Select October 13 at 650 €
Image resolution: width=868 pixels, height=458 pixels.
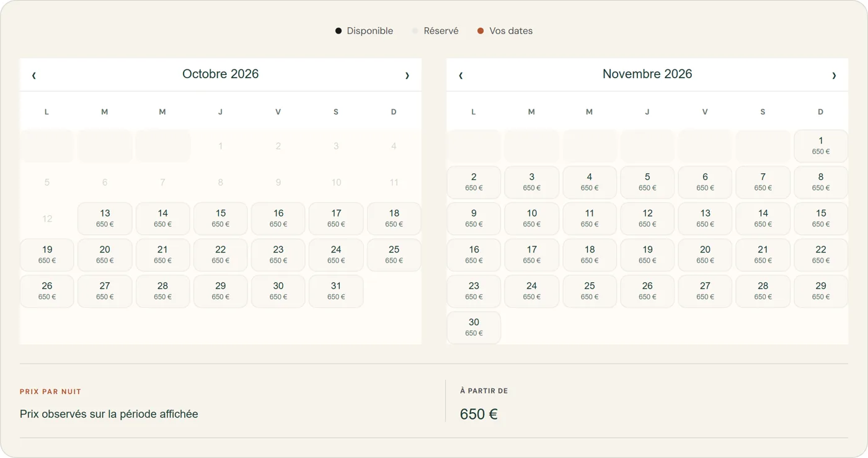coord(105,218)
